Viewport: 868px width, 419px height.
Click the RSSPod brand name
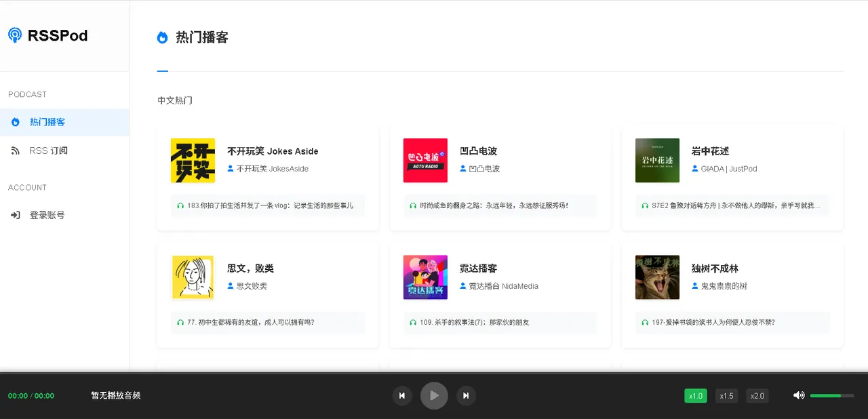coord(58,36)
